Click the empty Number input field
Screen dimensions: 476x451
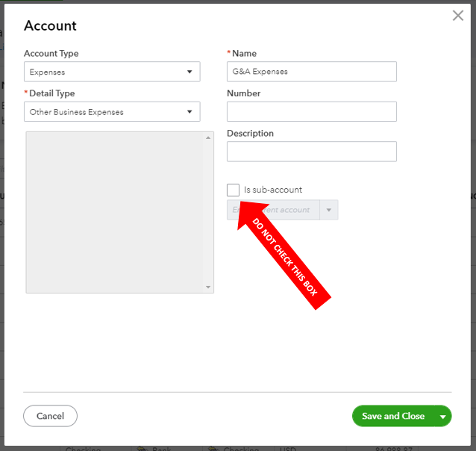(311, 111)
